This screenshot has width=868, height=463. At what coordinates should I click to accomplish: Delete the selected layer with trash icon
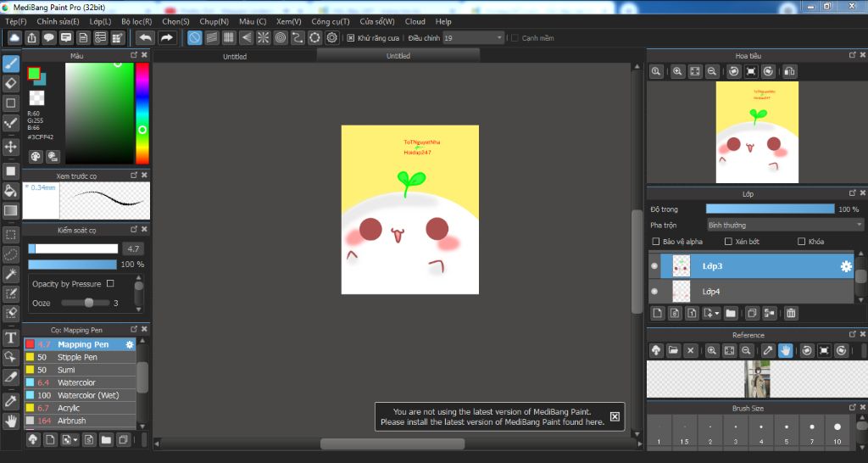click(x=791, y=313)
